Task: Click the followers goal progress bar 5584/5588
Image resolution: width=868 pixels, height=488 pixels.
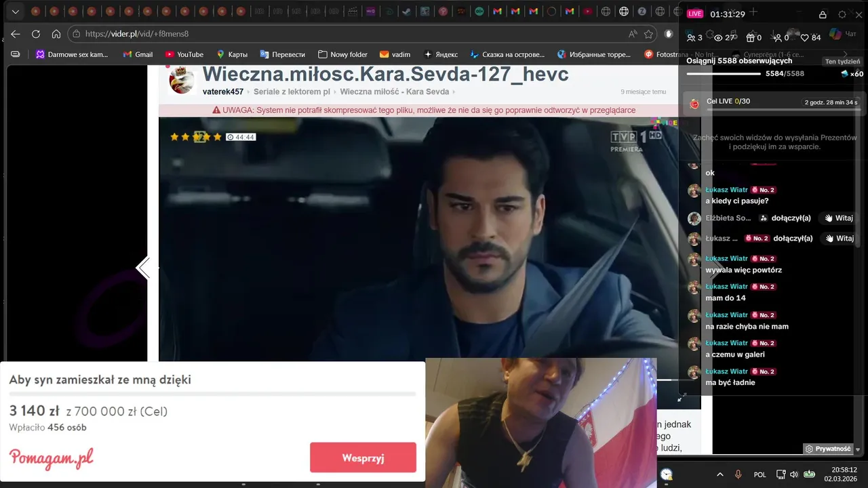Action: pyautogui.click(x=723, y=73)
